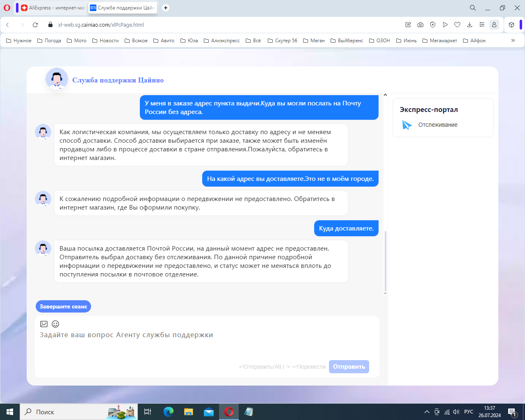Open Opera easy setup sliders icon
The image size is (525, 420).
click(x=482, y=25)
